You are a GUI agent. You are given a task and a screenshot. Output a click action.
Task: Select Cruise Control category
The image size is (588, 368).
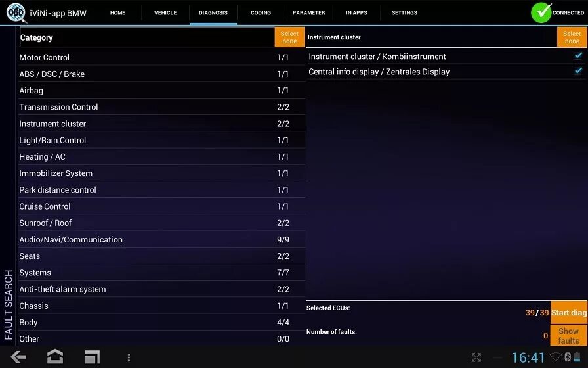(x=161, y=206)
